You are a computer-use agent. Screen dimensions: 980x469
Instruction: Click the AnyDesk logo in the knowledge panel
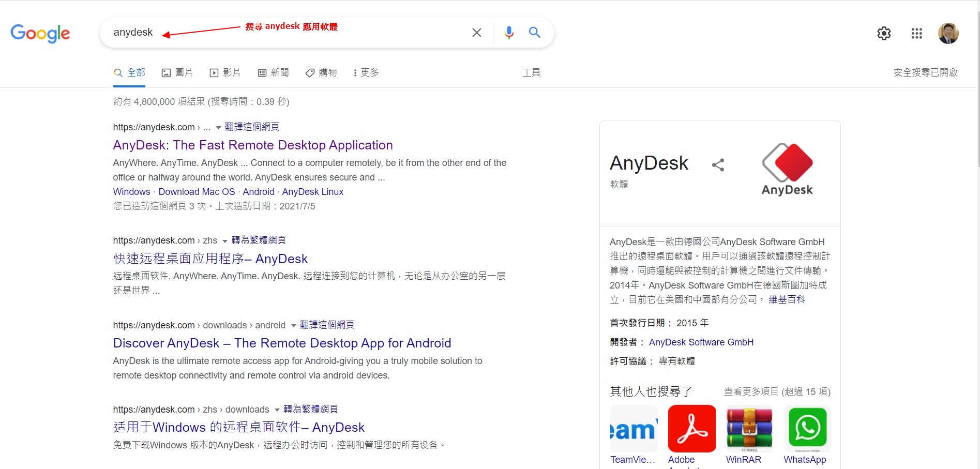point(787,169)
